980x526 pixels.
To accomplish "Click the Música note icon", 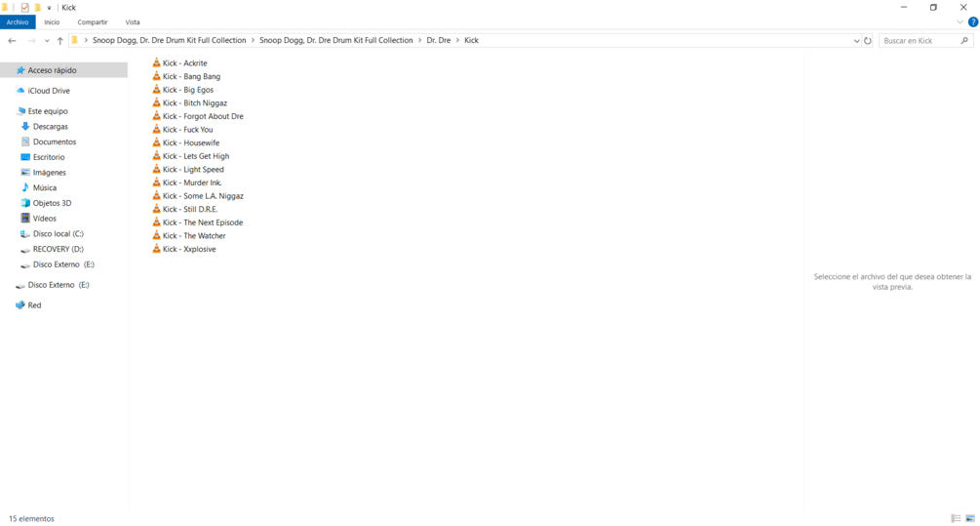I will click(25, 187).
